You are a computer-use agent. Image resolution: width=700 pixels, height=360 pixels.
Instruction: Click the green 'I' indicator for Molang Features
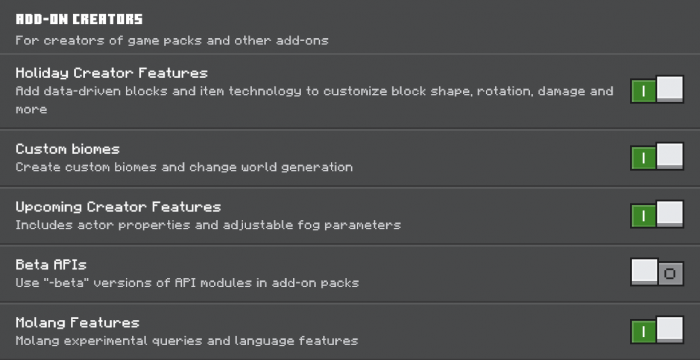pyautogui.click(x=643, y=332)
